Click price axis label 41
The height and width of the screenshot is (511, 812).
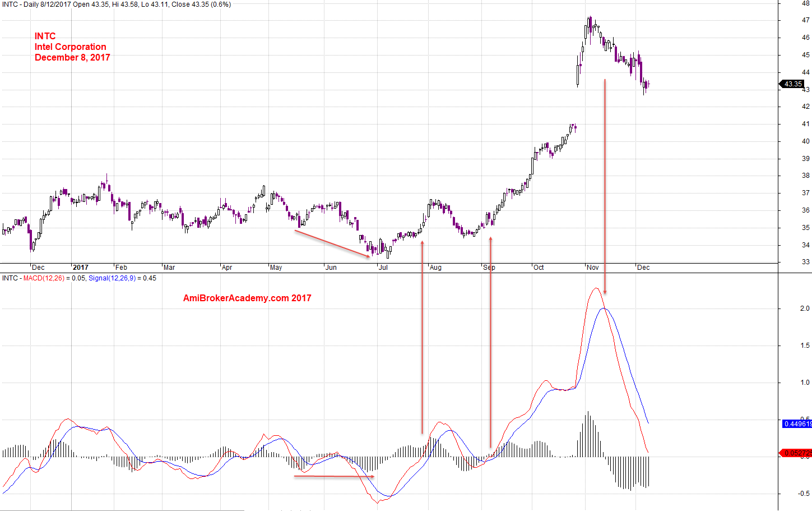click(806, 124)
